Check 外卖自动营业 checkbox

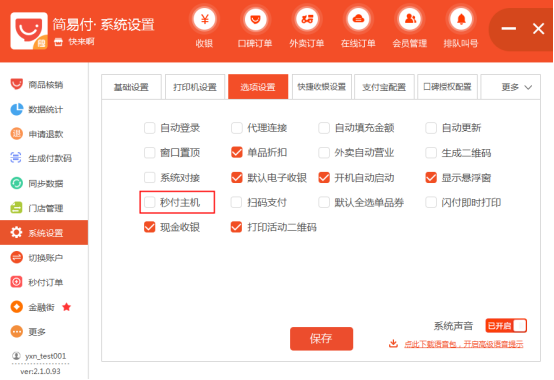coord(324,153)
